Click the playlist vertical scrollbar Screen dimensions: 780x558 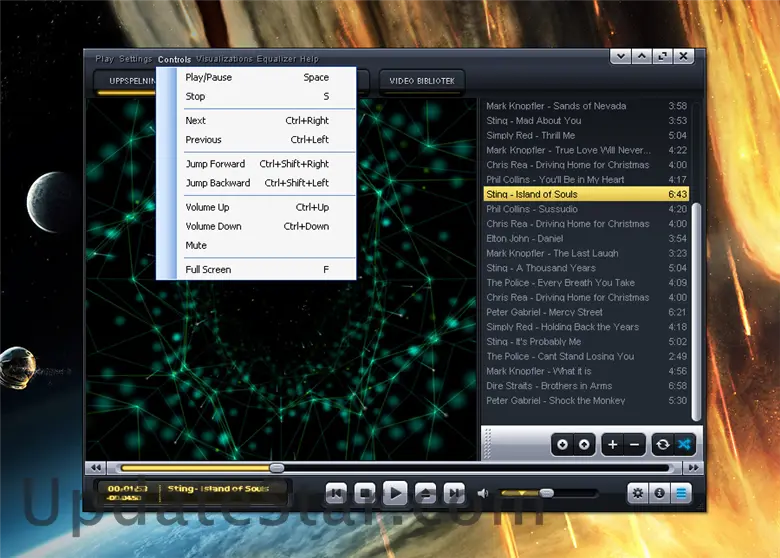tap(696, 311)
